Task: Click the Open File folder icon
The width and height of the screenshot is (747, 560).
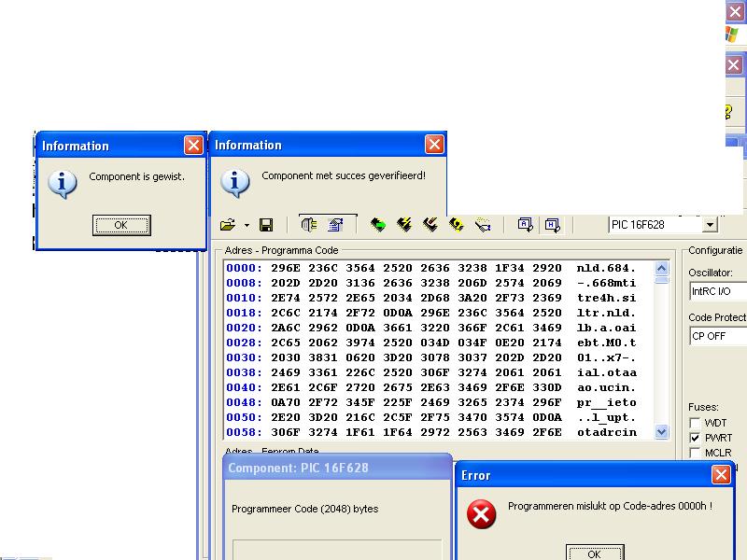Action: pyautogui.click(x=227, y=225)
